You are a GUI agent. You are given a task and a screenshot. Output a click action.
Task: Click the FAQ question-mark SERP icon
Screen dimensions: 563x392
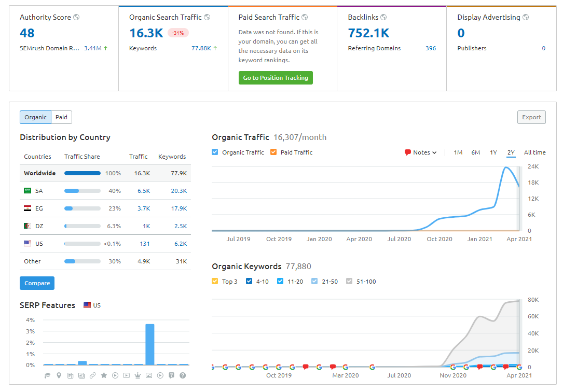171,375
